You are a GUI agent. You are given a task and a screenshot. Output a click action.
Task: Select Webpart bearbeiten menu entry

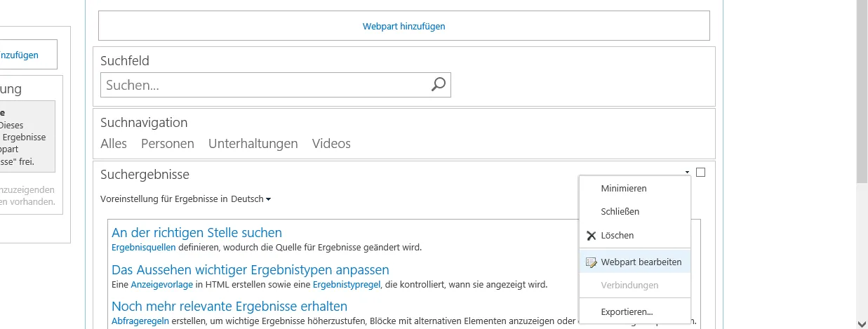coord(635,262)
